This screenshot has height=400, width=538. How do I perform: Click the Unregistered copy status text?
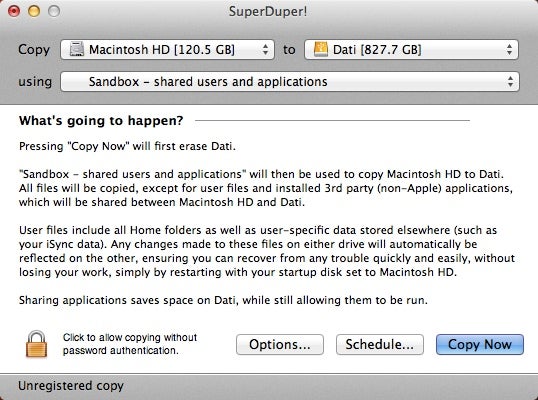click(x=71, y=386)
